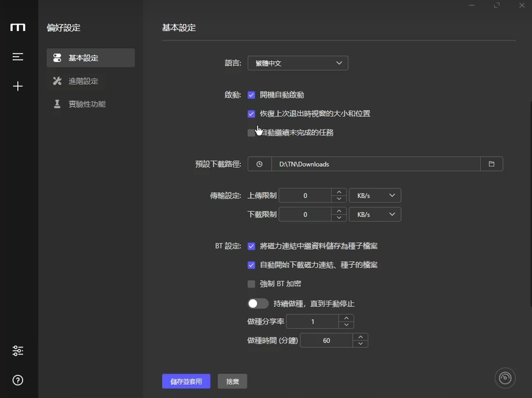Open the 語言 language dropdown
Screen dimensions: 532x398
[298, 62]
